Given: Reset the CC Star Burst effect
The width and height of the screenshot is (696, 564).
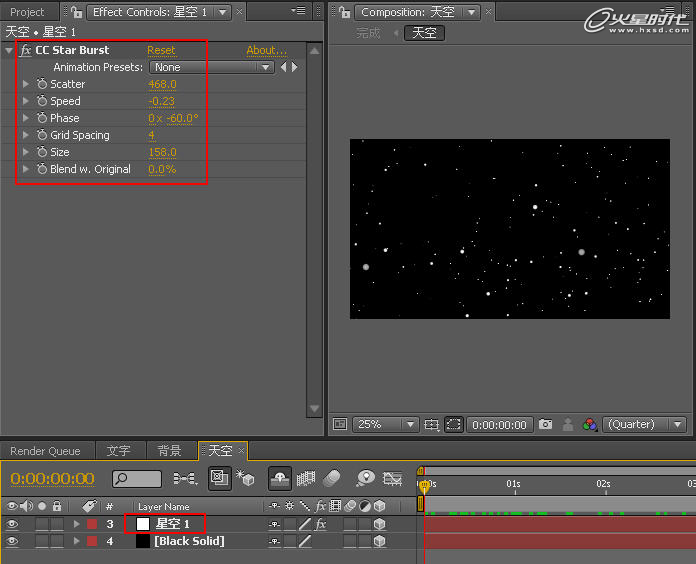Looking at the screenshot, I should pyautogui.click(x=162, y=50).
